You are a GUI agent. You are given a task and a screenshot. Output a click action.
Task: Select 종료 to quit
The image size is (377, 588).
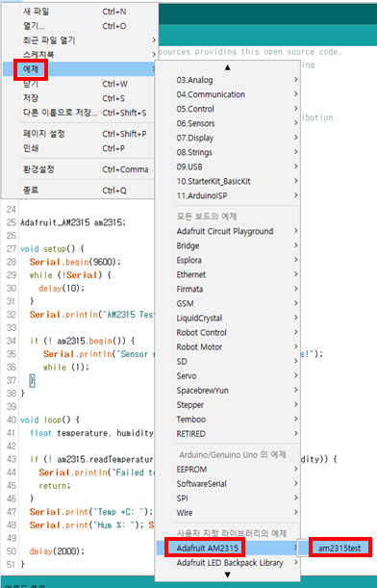79,191
